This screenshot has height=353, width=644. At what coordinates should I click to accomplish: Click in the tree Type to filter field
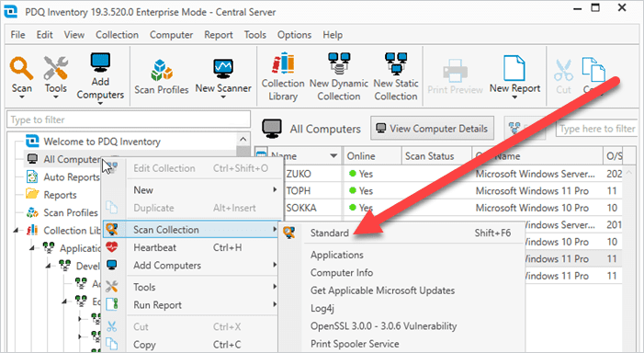point(129,120)
